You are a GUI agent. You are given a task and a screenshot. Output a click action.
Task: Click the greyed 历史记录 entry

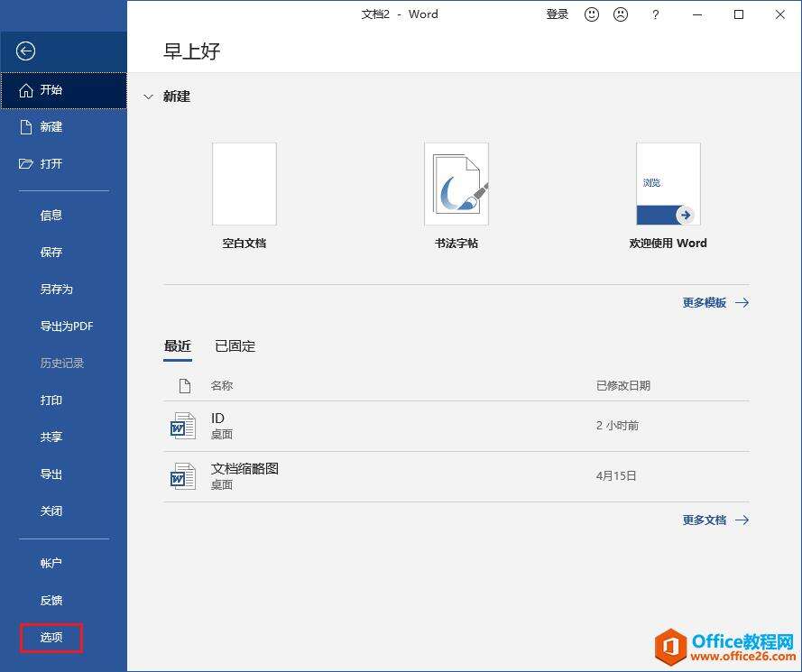pyautogui.click(x=62, y=364)
